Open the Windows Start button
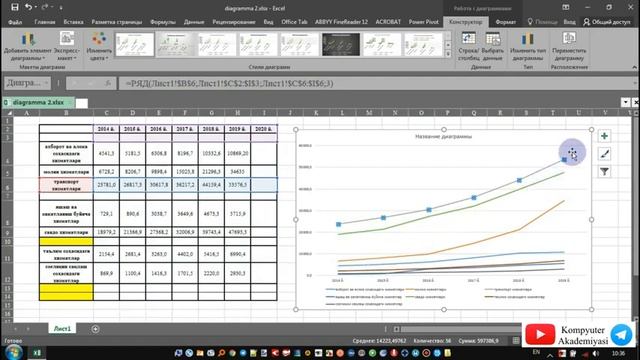The height and width of the screenshot is (360, 640). 13,352
